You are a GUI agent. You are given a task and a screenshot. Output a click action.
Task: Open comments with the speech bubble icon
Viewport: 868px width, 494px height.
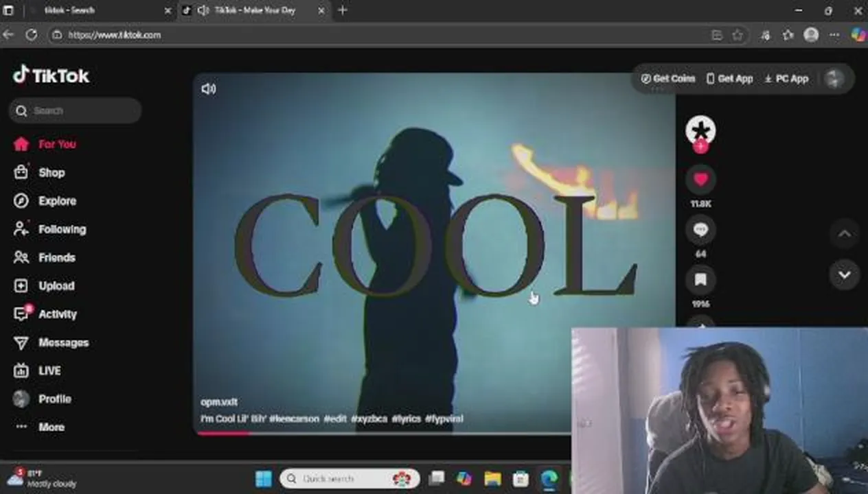coord(700,230)
